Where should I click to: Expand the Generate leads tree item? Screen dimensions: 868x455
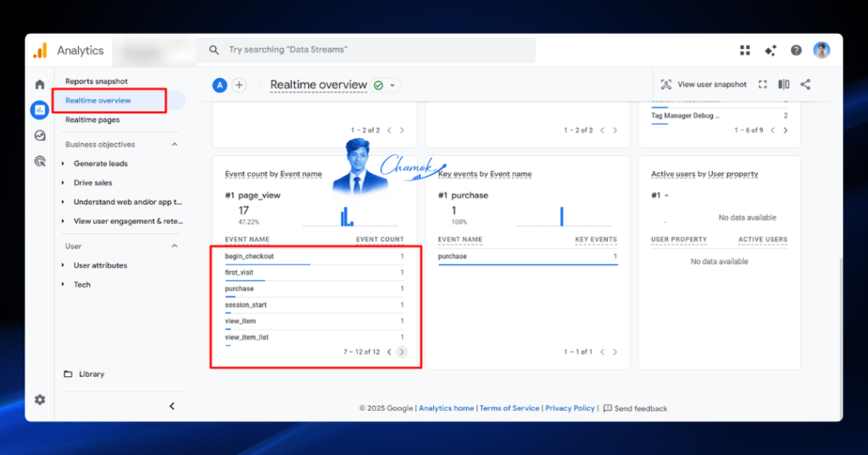point(63,164)
